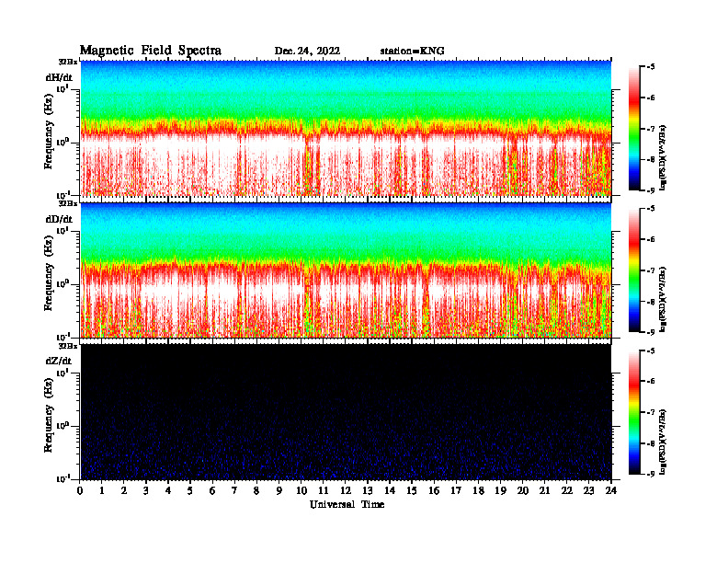Click the "station=KNG" label
The height and width of the screenshot is (563, 728).
pos(413,51)
